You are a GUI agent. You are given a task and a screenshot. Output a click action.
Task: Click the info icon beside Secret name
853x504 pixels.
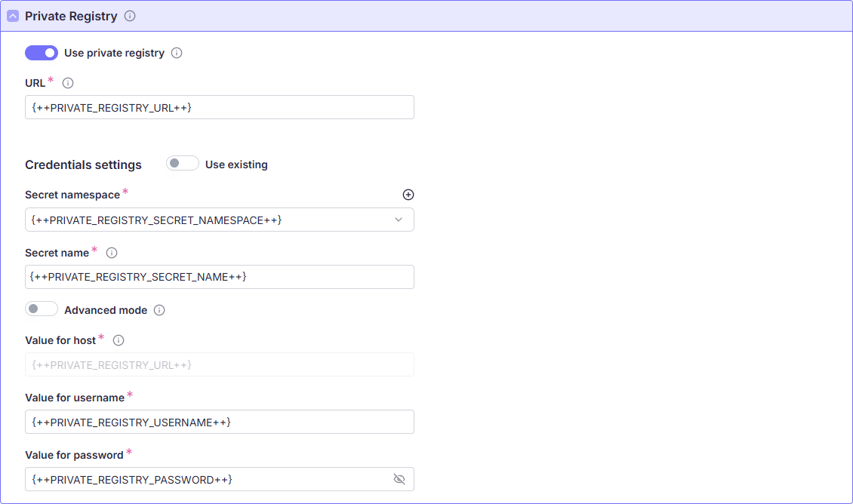[x=112, y=253]
